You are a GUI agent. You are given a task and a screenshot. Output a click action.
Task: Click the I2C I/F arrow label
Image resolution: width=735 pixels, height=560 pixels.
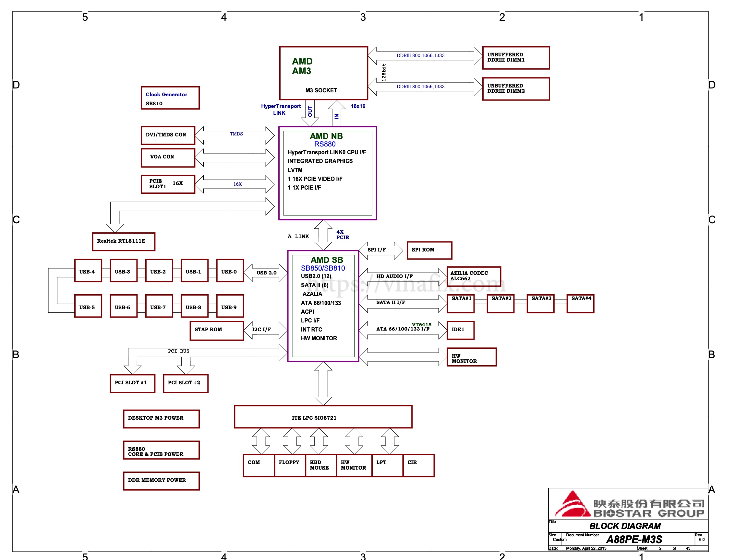tap(261, 329)
